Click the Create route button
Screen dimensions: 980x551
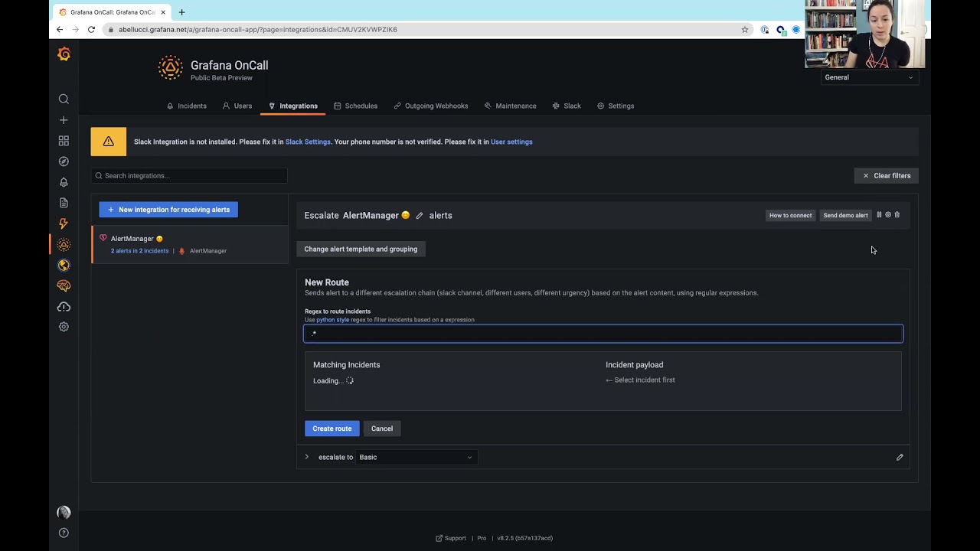tap(332, 429)
